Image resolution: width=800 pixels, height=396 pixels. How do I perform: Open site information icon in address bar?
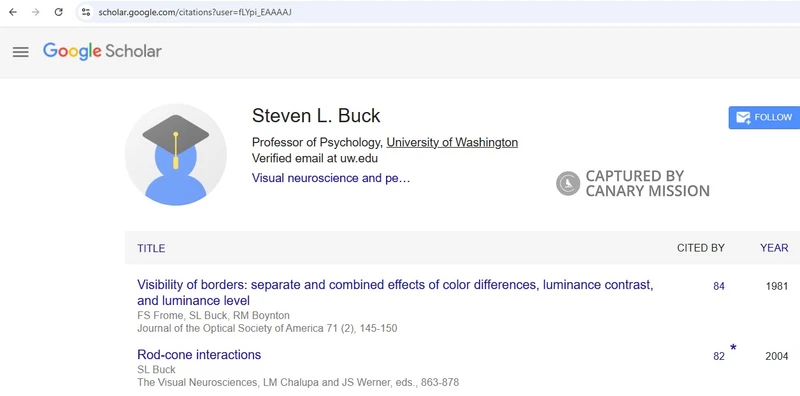86,12
